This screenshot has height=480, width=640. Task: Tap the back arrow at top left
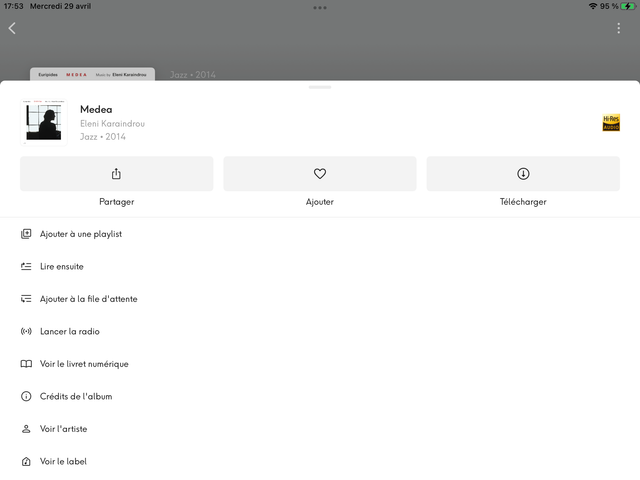tap(12, 28)
